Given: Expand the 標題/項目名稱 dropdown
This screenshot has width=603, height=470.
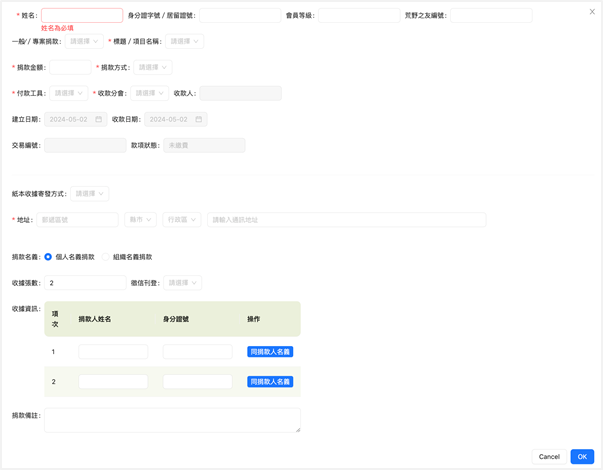Looking at the screenshot, I should 184,42.
